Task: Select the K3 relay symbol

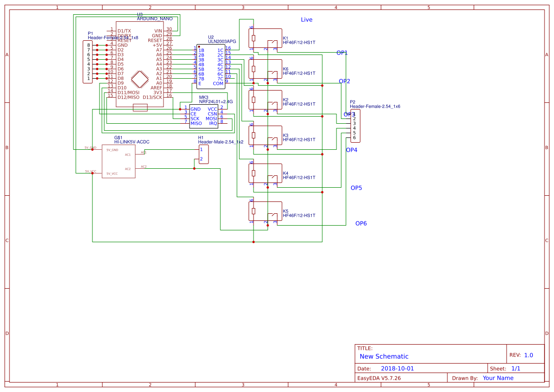Action: click(265, 136)
